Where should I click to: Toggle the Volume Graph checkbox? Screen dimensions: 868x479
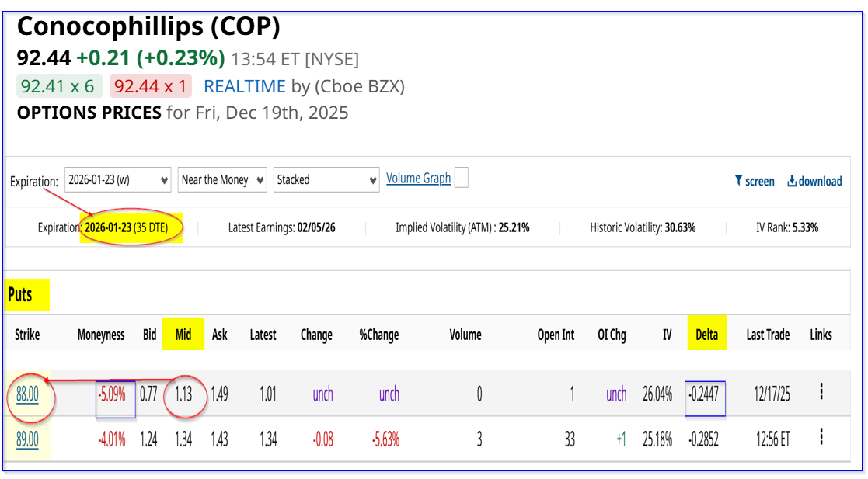462,179
